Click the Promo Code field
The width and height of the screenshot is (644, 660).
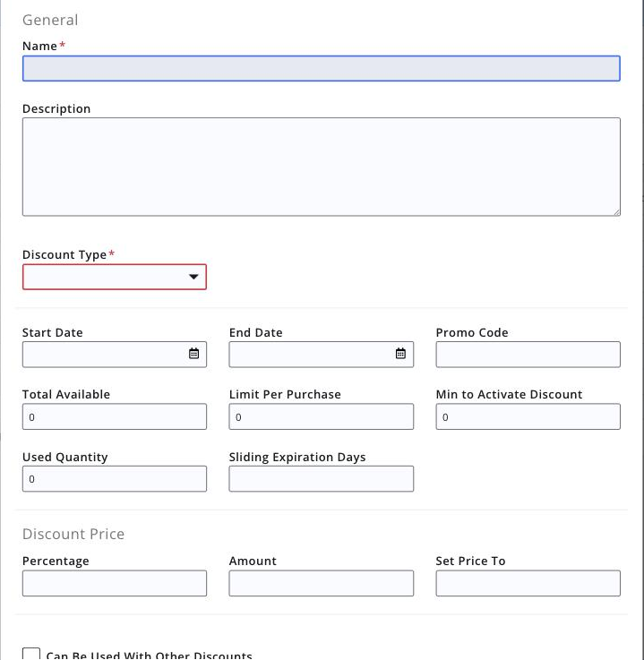[x=528, y=355]
